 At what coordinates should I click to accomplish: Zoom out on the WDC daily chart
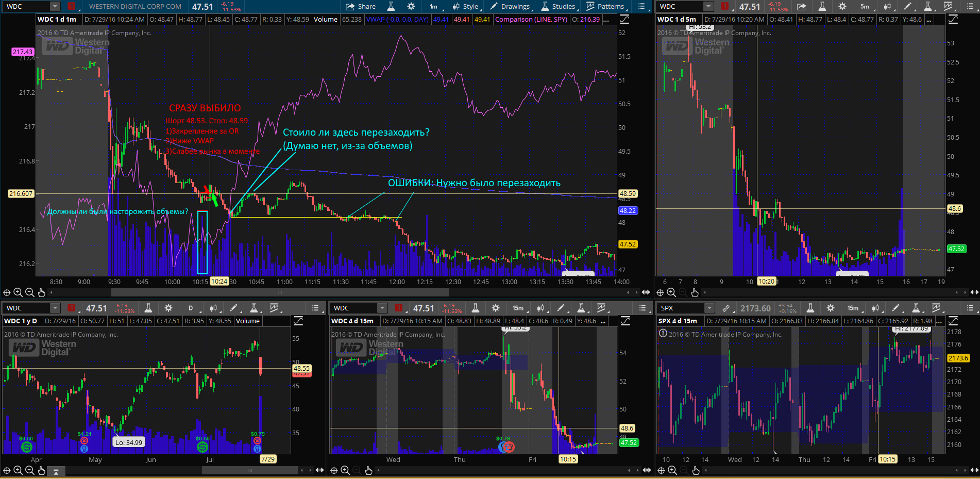point(29,470)
